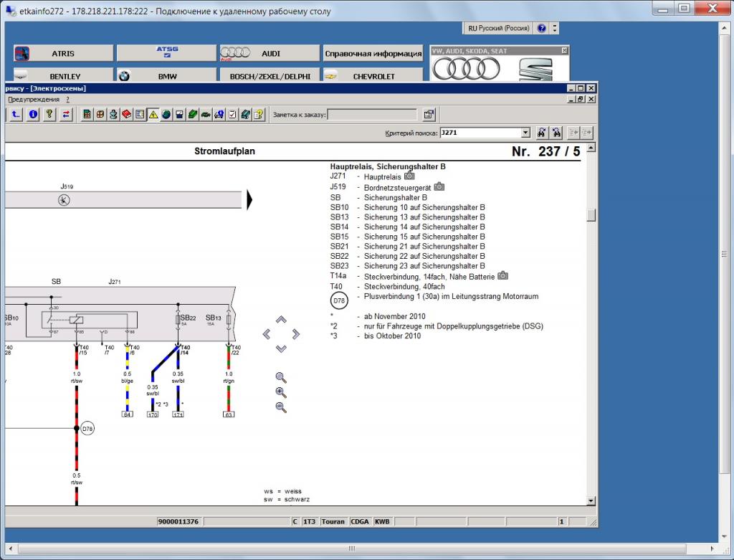Pan the diagram up with the arrow
This screenshot has width=734, height=560.
281,320
